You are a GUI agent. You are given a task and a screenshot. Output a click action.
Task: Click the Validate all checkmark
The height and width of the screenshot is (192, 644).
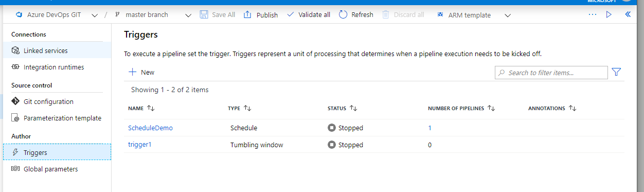point(290,14)
